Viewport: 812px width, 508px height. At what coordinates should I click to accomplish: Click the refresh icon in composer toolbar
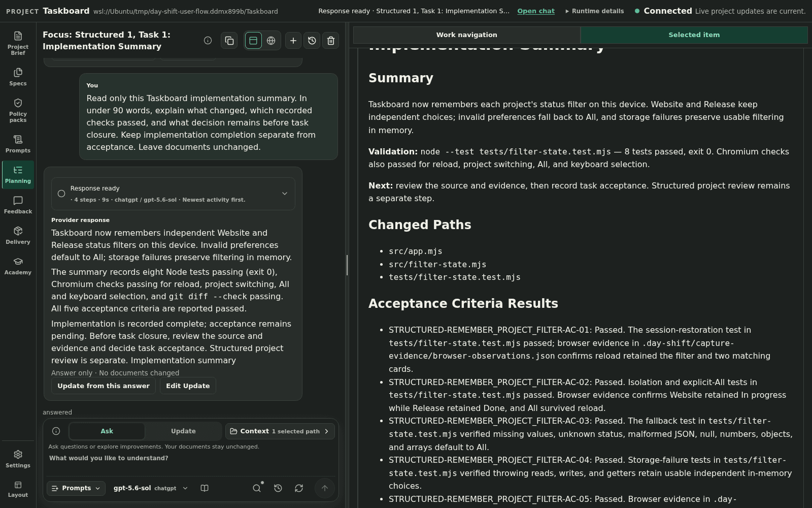click(299, 488)
